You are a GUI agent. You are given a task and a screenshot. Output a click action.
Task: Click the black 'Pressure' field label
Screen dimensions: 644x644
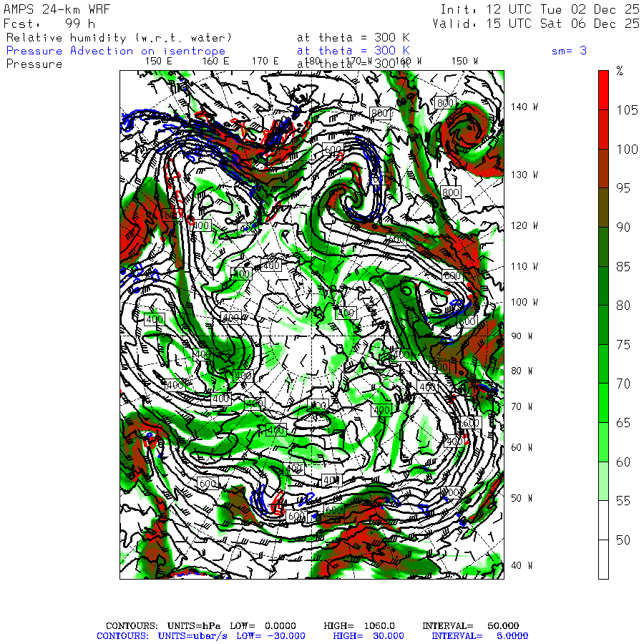(x=34, y=64)
